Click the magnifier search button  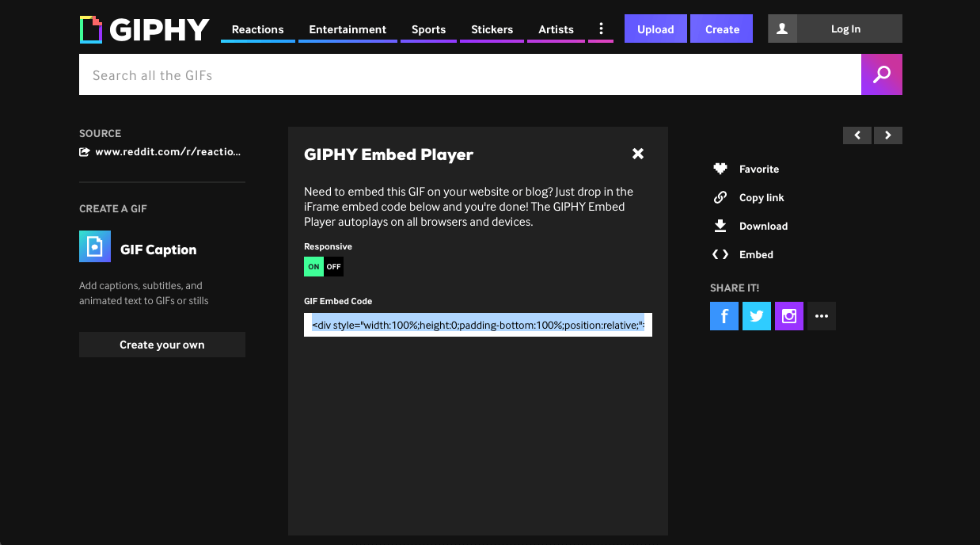click(x=882, y=74)
